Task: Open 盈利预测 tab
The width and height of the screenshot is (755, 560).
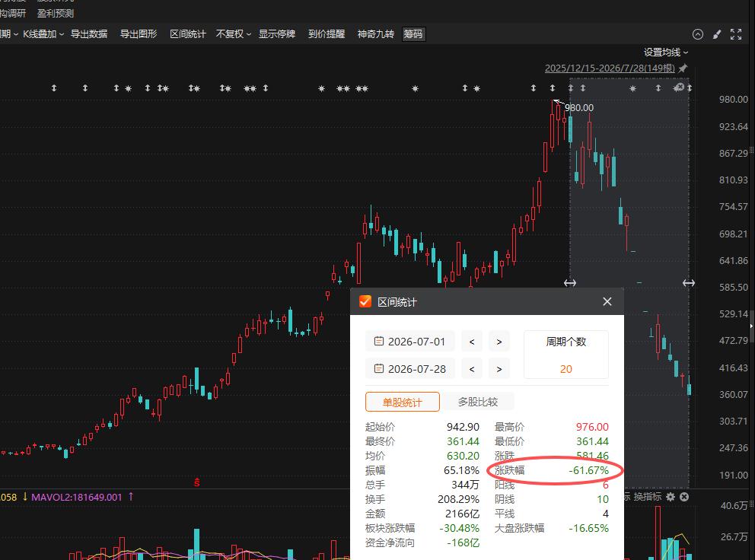Action: [56, 13]
